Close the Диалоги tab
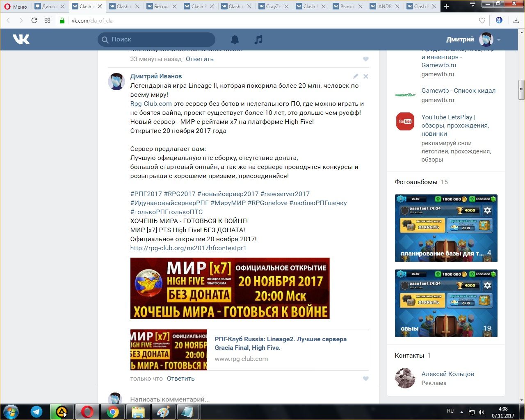525x420 pixels. pyautogui.click(x=62, y=7)
